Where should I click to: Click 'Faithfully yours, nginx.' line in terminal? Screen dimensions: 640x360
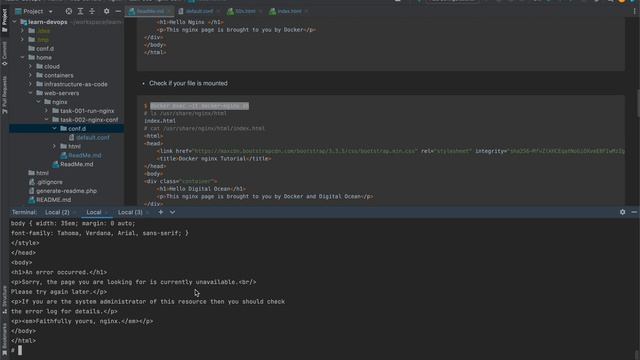(x=82, y=321)
